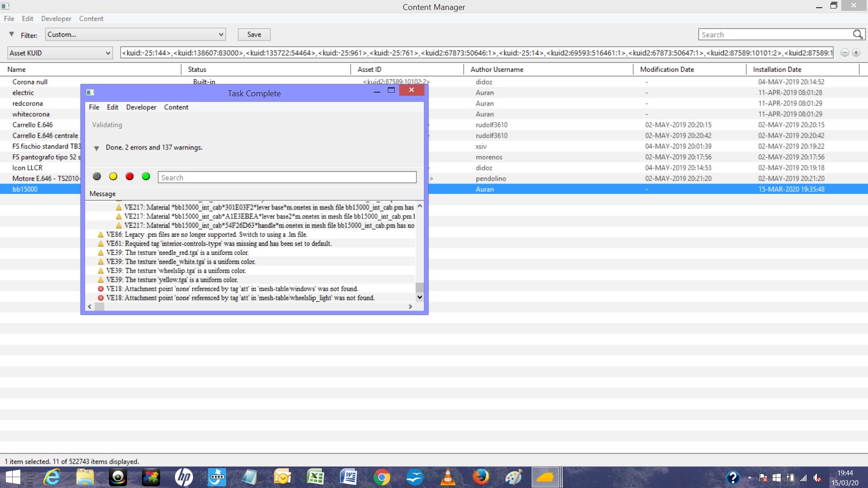The image size is (868, 488).
Task: Open Word from the taskbar
Action: (x=349, y=477)
